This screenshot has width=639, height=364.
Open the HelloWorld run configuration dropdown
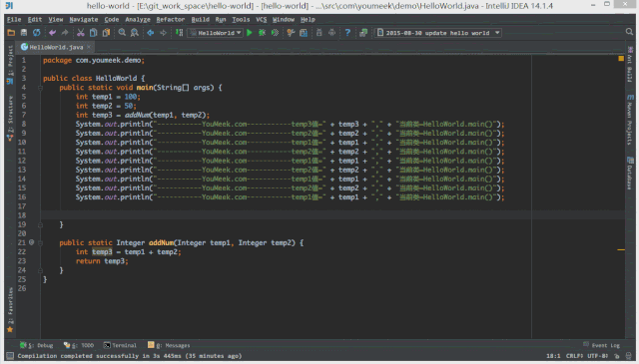[216, 33]
